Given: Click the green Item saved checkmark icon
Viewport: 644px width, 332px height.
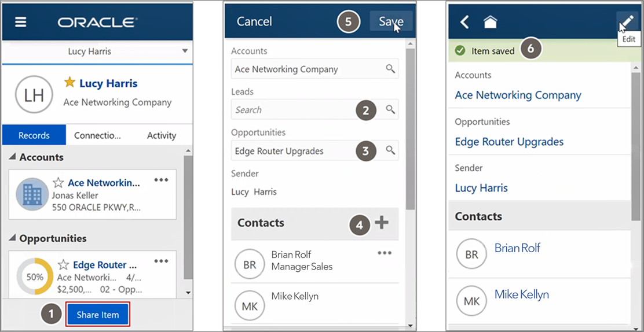Looking at the screenshot, I should (x=460, y=50).
